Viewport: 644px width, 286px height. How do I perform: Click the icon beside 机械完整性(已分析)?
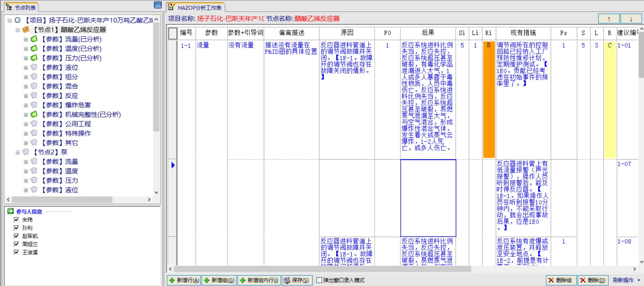pyautogui.click(x=34, y=114)
